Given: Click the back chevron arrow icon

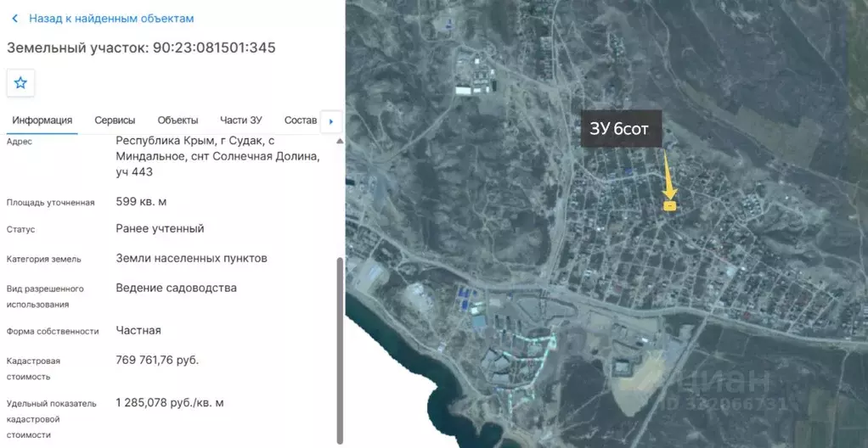Looking at the screenshot, I should [x=15, y=19].
